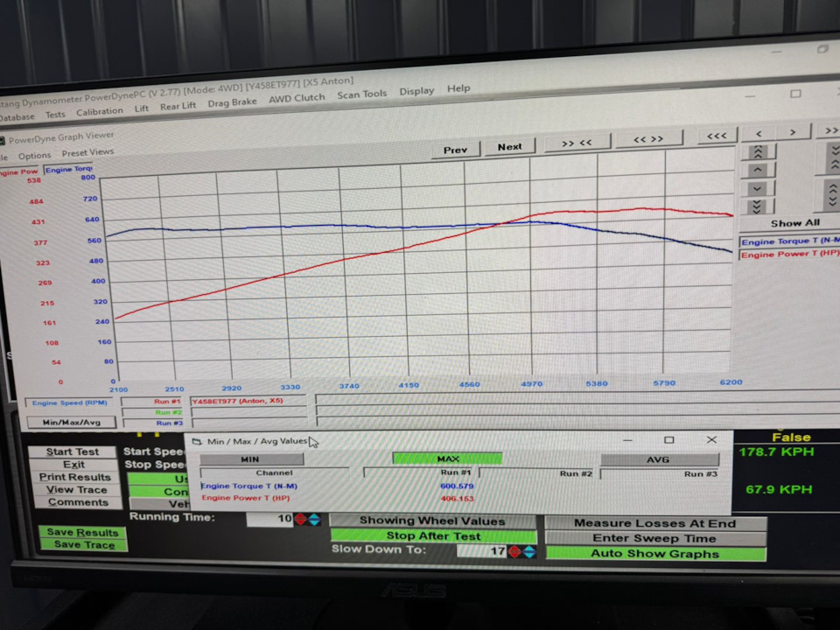Viewport: 840px width, 630px height.
Task: Click the single right arrow > button
Action: pos(793,132)
